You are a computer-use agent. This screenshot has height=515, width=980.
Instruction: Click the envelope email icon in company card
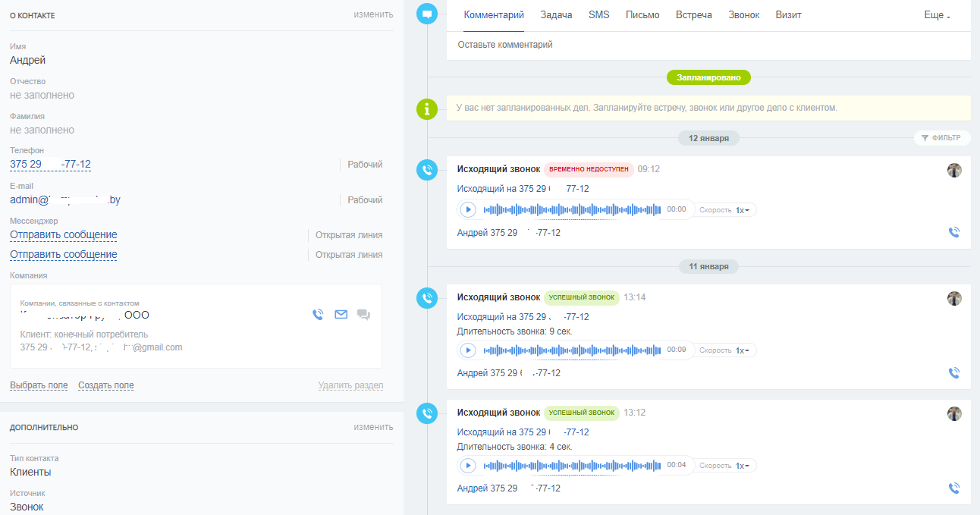(341, 315)
